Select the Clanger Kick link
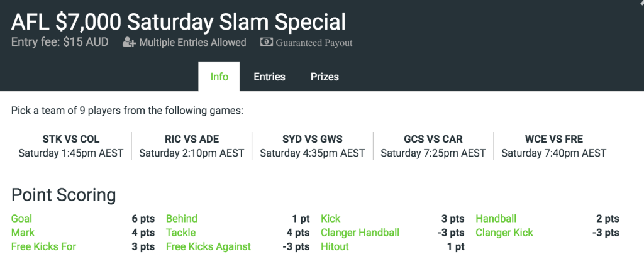 pyautogui.click(x=504, y=233)
